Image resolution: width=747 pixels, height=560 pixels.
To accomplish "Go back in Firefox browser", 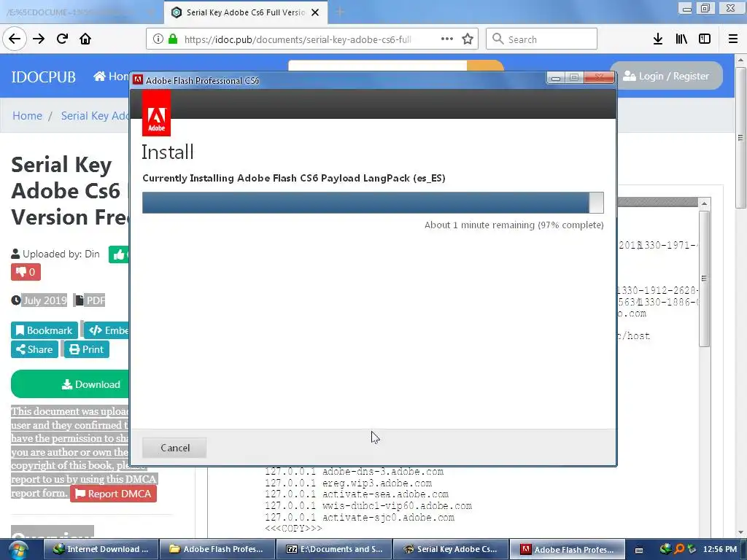I will (x=15, y=39).
